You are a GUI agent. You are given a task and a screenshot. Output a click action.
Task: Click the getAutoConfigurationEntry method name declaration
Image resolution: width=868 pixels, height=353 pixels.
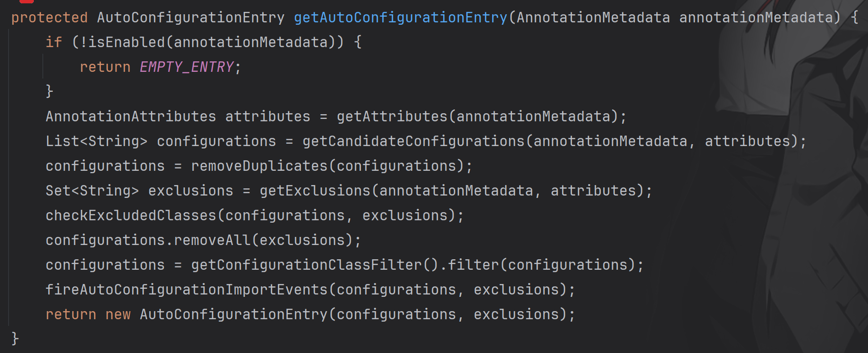click(401, 18)
